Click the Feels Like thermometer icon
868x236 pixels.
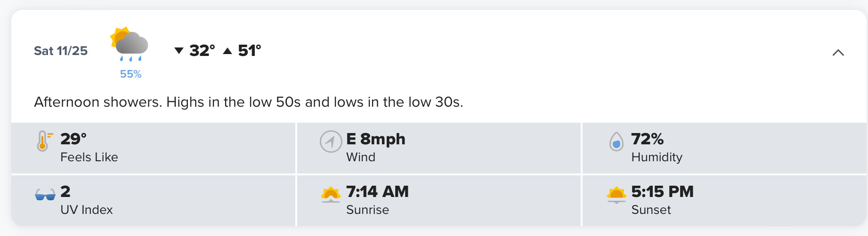44,141
